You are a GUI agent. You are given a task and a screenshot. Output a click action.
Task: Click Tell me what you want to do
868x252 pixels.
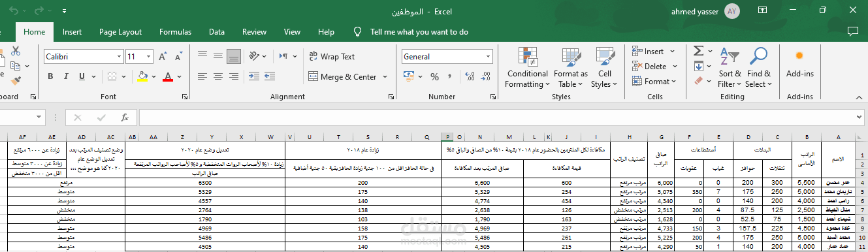pyautogui.click(x=419, y=31)
